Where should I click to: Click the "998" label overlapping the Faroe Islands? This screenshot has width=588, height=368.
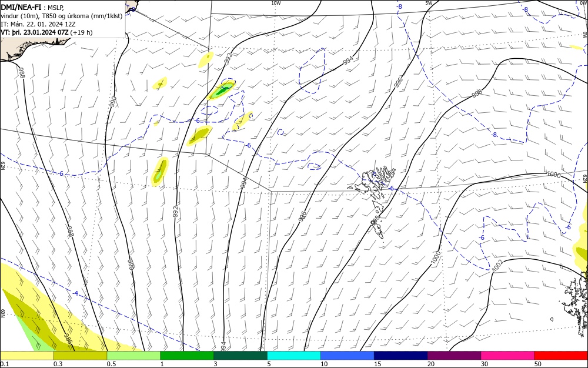pyautogui.click(x=375, y=220)
